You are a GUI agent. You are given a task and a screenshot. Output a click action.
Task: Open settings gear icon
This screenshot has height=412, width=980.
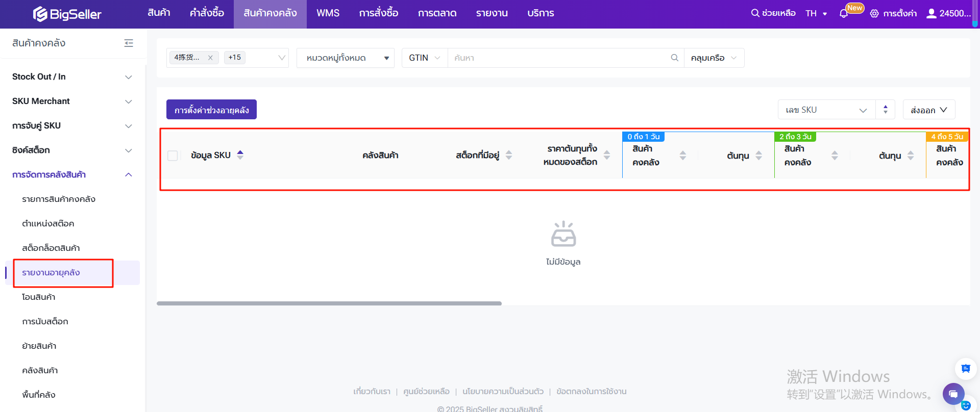(x=874, y=13)
